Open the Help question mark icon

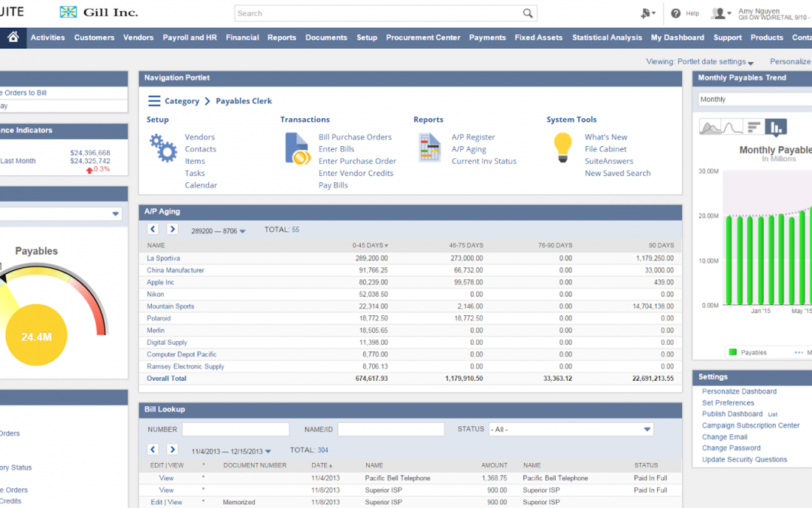coord(676,14)
